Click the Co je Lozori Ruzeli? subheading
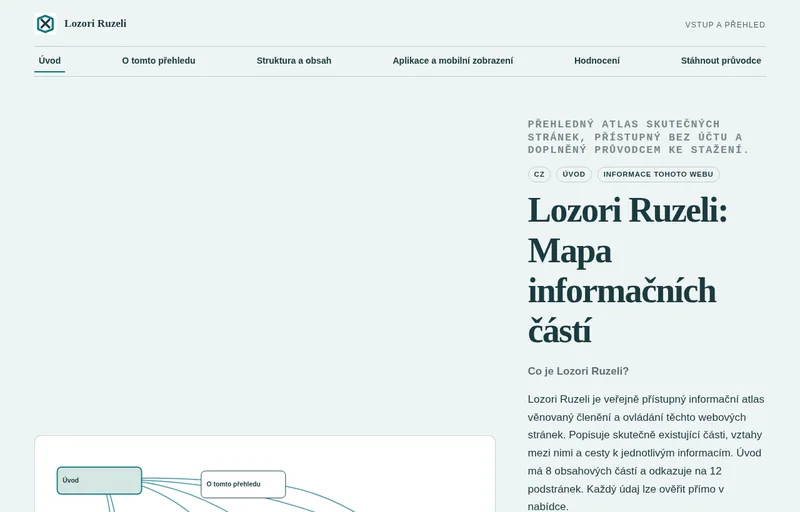Viewport: 800px width, 512px height. click(578, 371)
